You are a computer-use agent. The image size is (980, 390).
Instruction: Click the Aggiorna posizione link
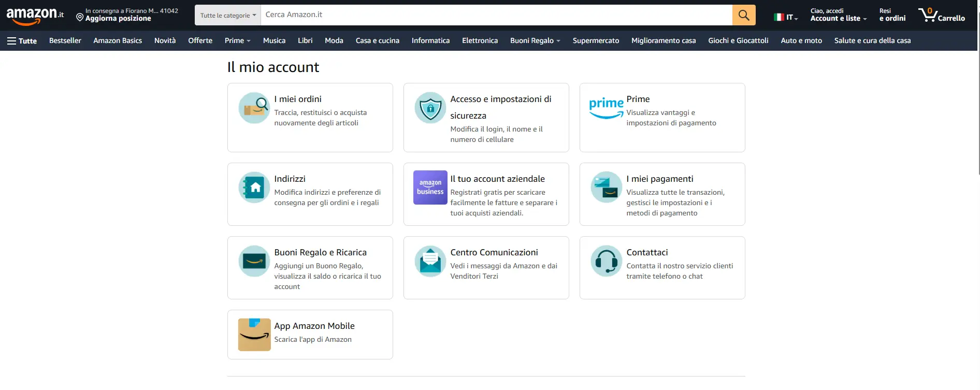point(118,19)
